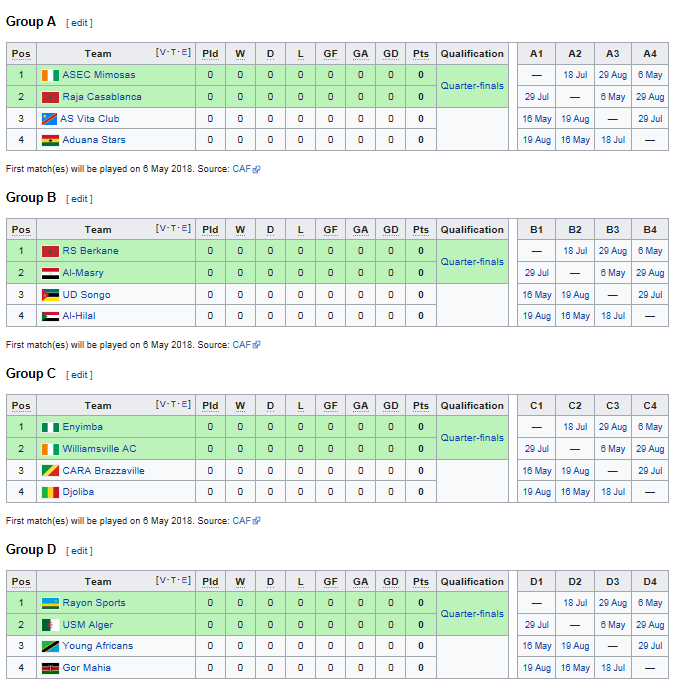Open the edit link for Group A
Viewport: 681px width, 690px height.
79,23
